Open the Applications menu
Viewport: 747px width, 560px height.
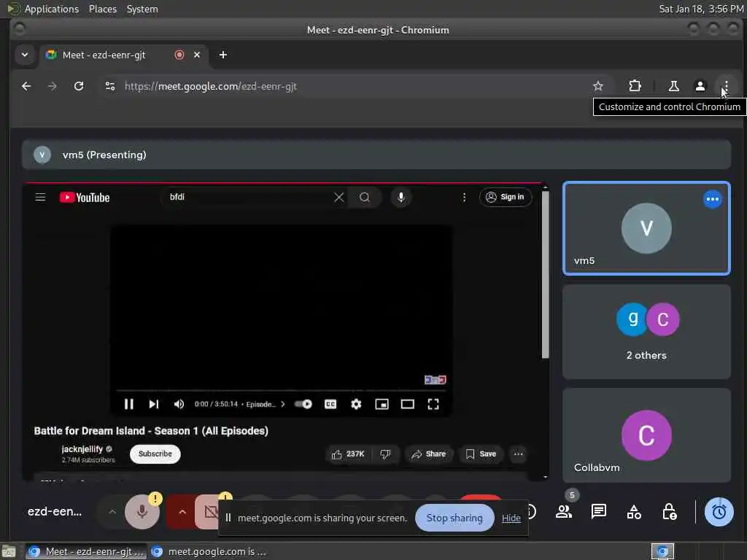click(x=52, y=9)
